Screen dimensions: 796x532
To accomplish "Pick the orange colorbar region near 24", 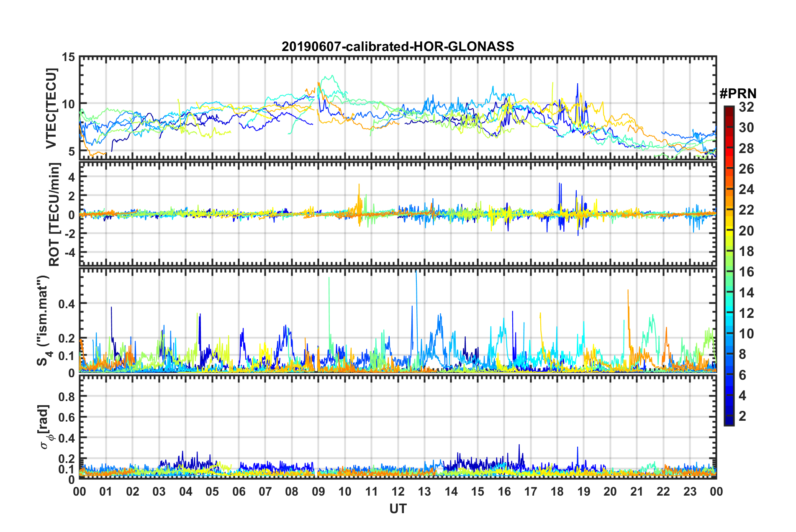I will pos(729,190).
